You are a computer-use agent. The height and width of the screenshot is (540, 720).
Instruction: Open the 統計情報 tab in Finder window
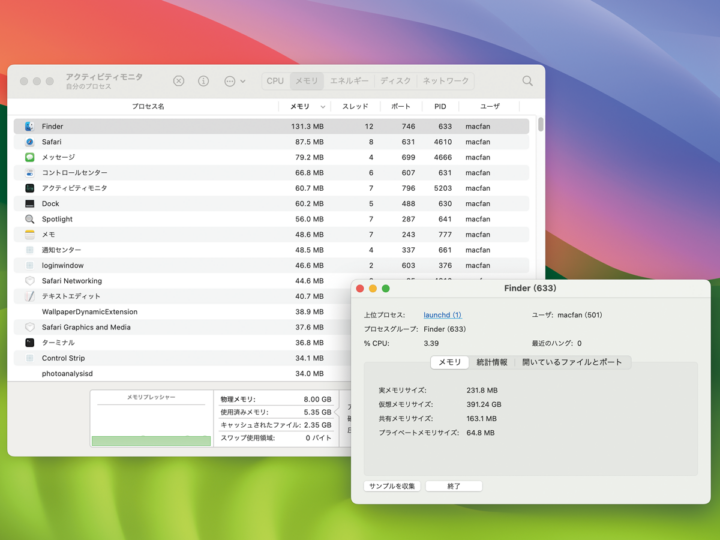coord(492,362)
